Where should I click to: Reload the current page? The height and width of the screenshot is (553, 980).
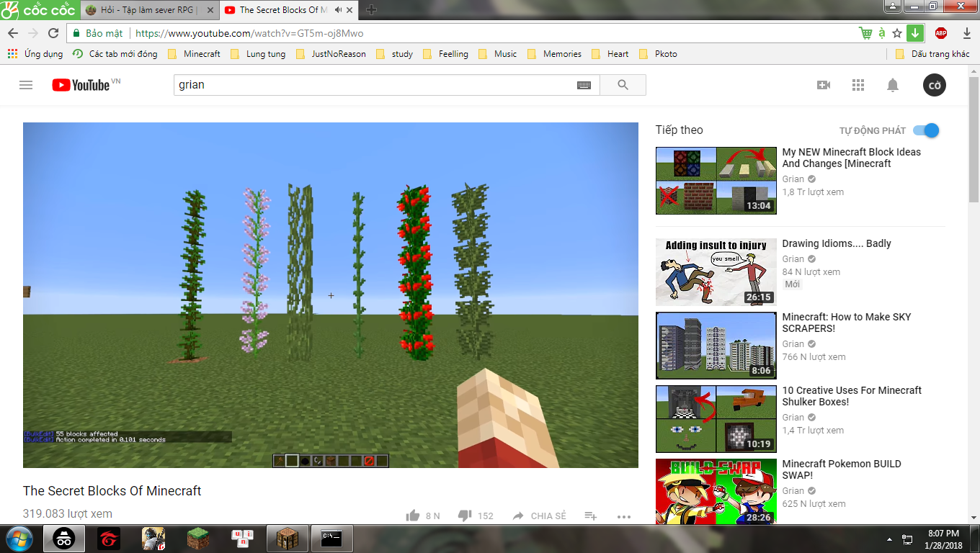[x=53, y=33]
